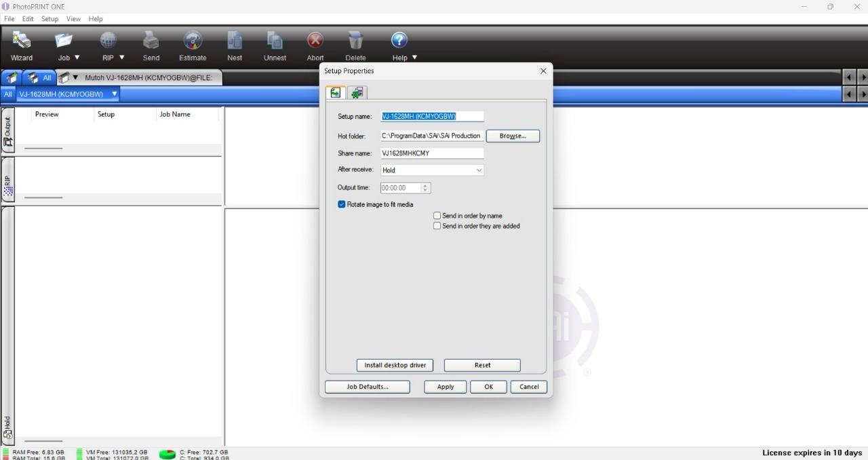Viewport: 868px width, 460px height.
Task: Expand the After receive dropdown
Action: click(479, 170)
